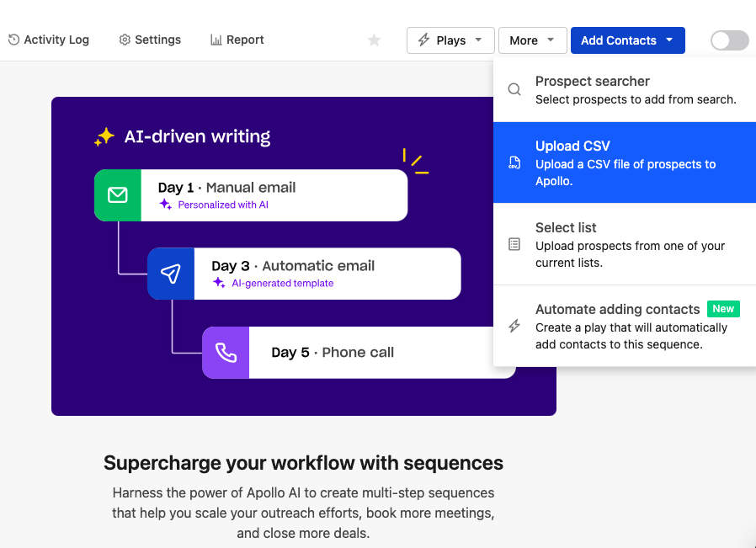Collapse the Add Contacts dropdown

pyautogui.click(x=627, y=40)
